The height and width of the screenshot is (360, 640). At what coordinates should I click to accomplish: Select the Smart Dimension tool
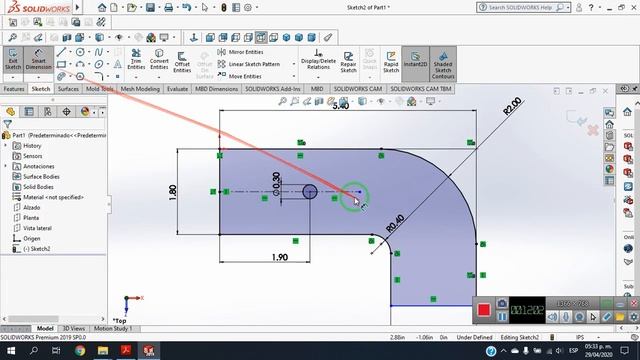tap(38, 59)
